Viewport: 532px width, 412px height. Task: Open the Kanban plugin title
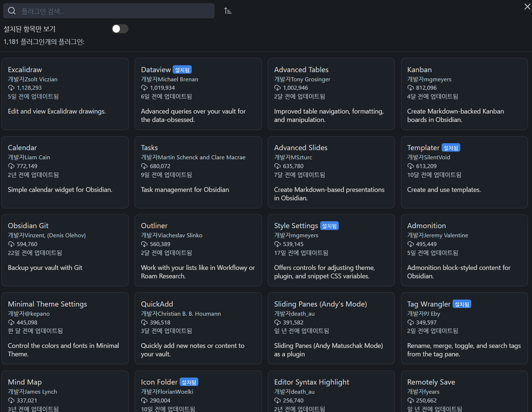click(419, 70)
